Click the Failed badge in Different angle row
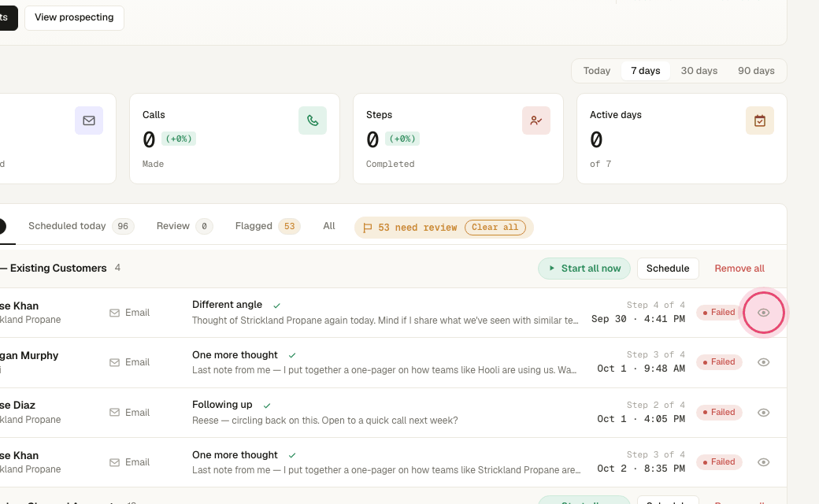The height and width of the screenshot is (504, 819). click(x=719, y=313)
